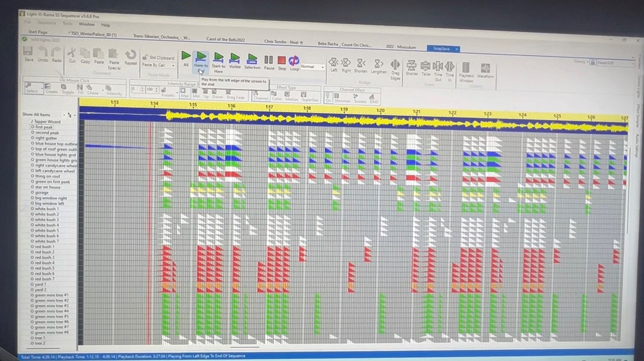
Task: Toggle the Std Clipboard lock
Action: coord(158,58)
